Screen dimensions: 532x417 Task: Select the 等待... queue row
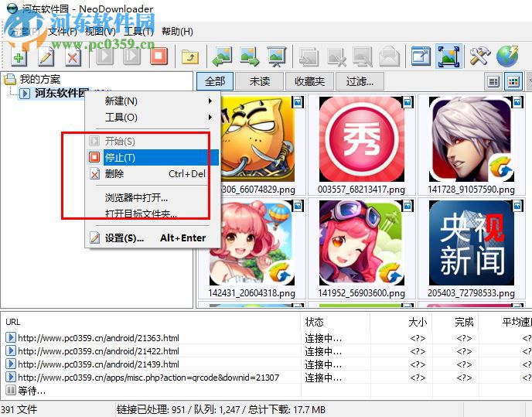click(x=266, y=391)
